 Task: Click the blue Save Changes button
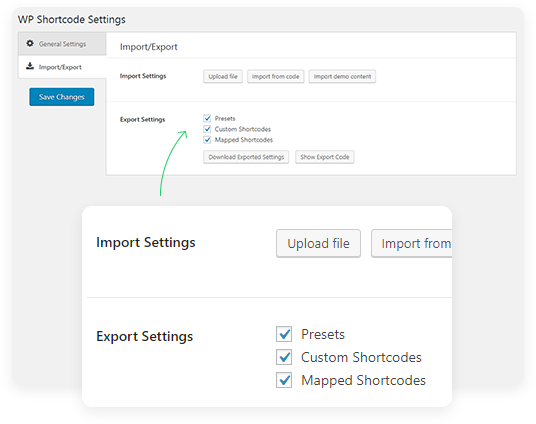click(62, 97)
